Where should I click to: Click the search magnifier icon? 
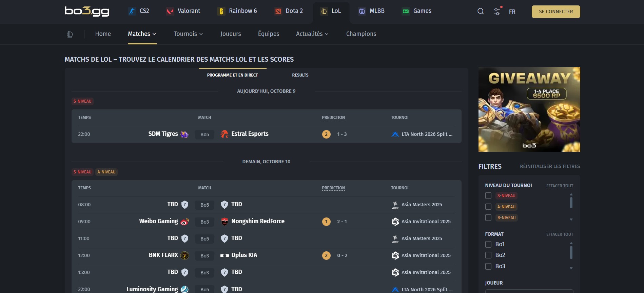(x=481, y=12)
